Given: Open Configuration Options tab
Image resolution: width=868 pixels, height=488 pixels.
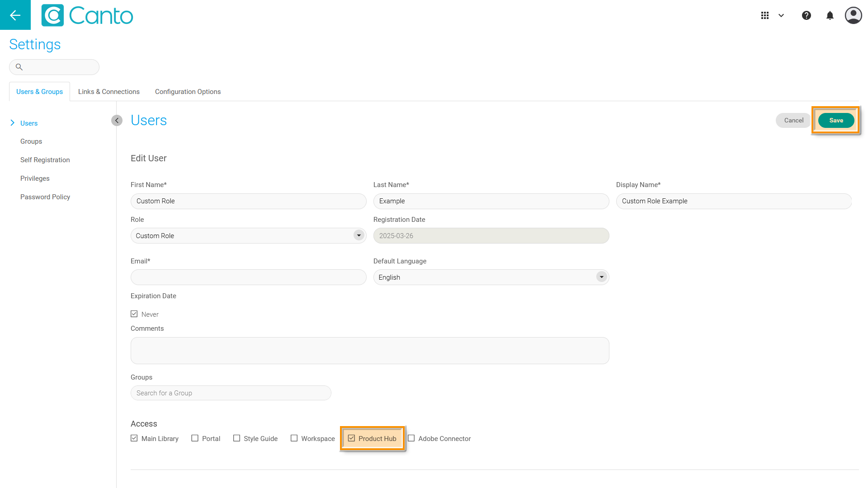Looking at the screenshot, I should [x=188, y=92].
